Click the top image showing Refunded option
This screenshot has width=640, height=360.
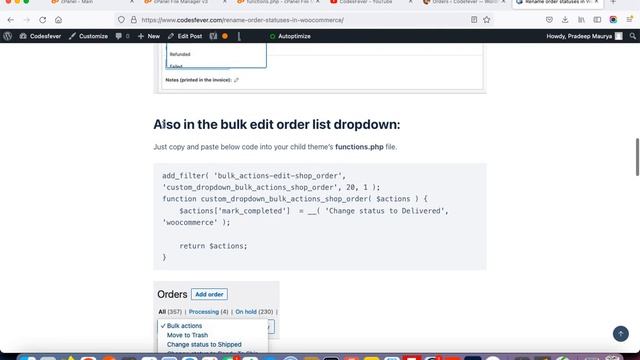pos(320,68)
